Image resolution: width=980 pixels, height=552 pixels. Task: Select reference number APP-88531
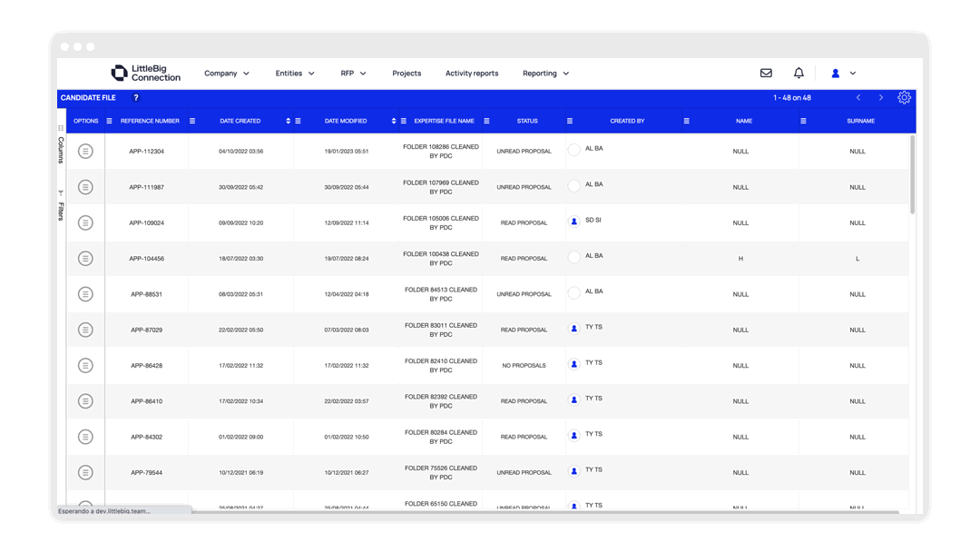(147, 294)
